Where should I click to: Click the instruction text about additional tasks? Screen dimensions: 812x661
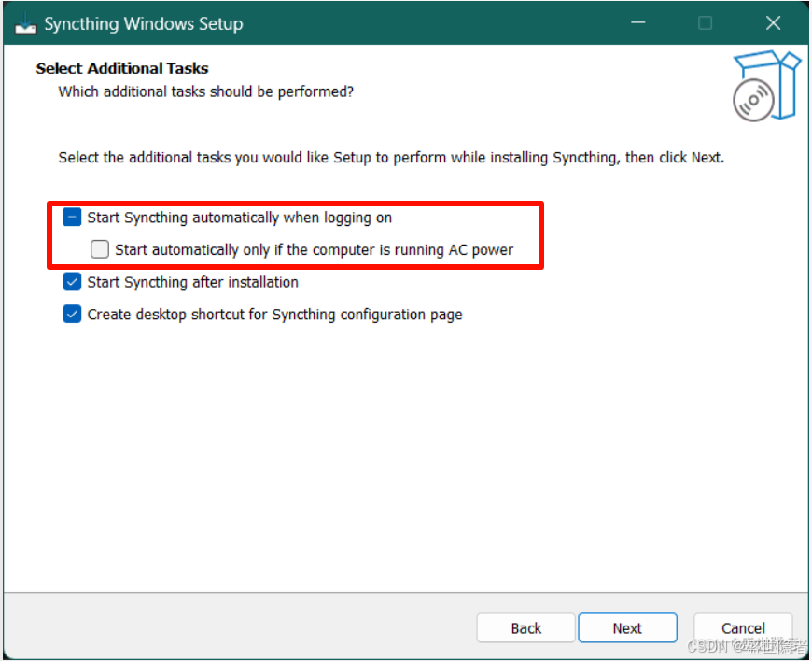[391, 158]
